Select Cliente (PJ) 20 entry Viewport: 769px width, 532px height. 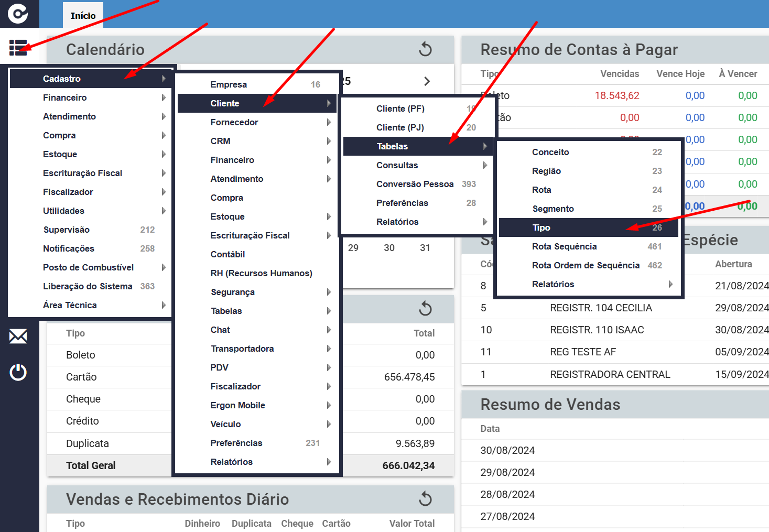click(418, 127)
